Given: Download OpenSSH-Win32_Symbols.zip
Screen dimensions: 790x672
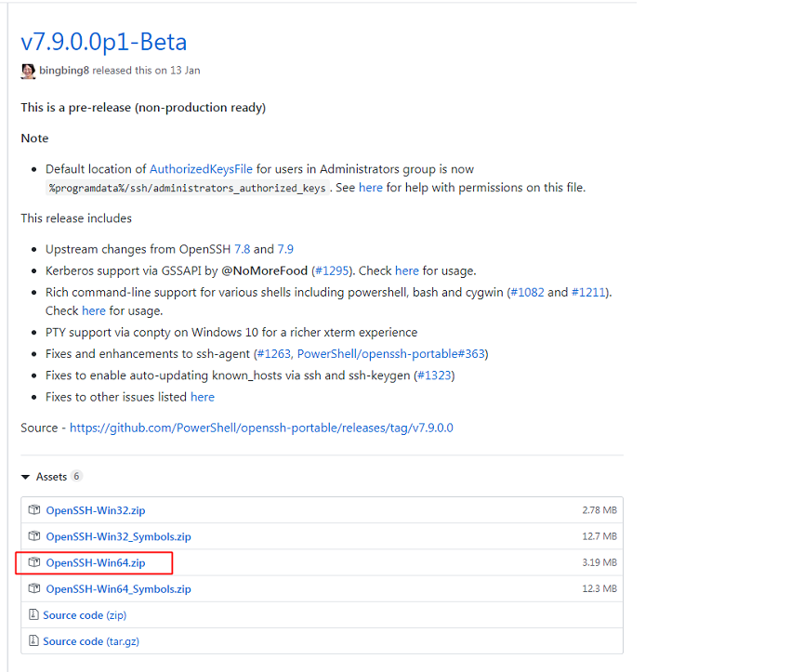Looking at the screenshot, I should (x=118, y=536).
